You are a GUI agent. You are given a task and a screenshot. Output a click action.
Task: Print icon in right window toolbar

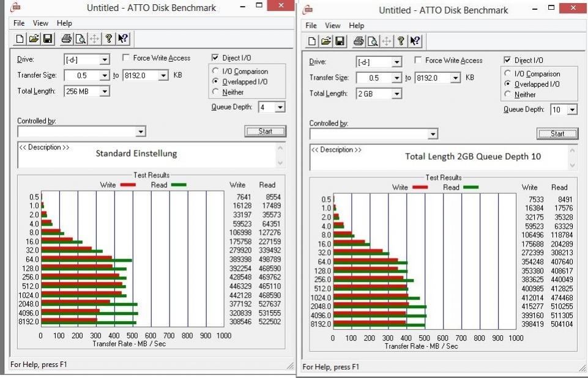click(x=359, y=41)
